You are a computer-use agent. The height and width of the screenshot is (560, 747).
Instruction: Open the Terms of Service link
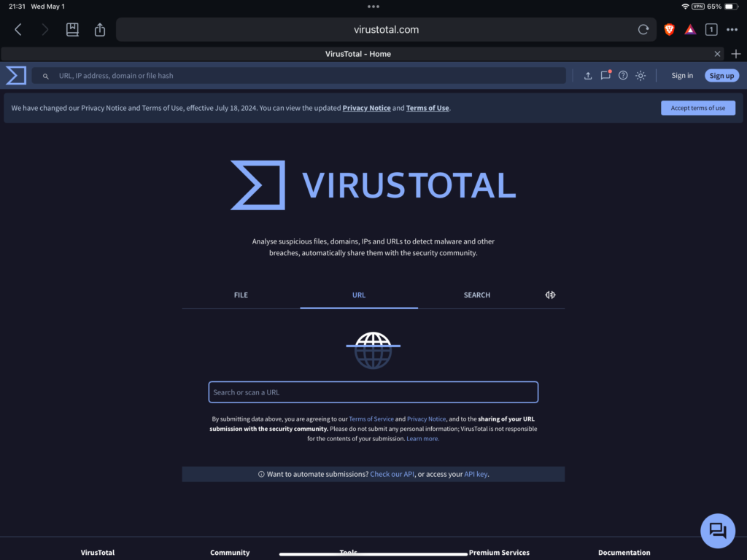(x=371, y=419)
